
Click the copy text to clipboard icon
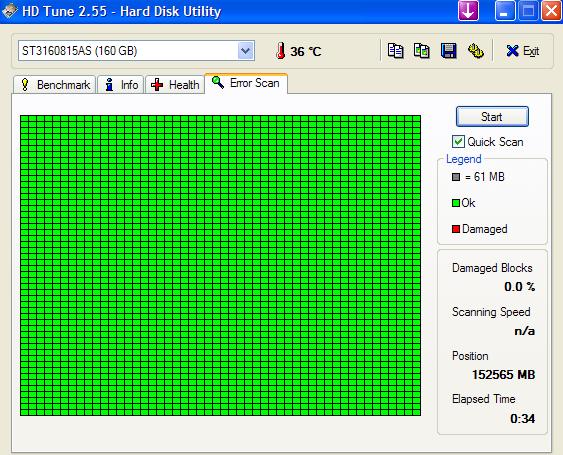(395, 51)
